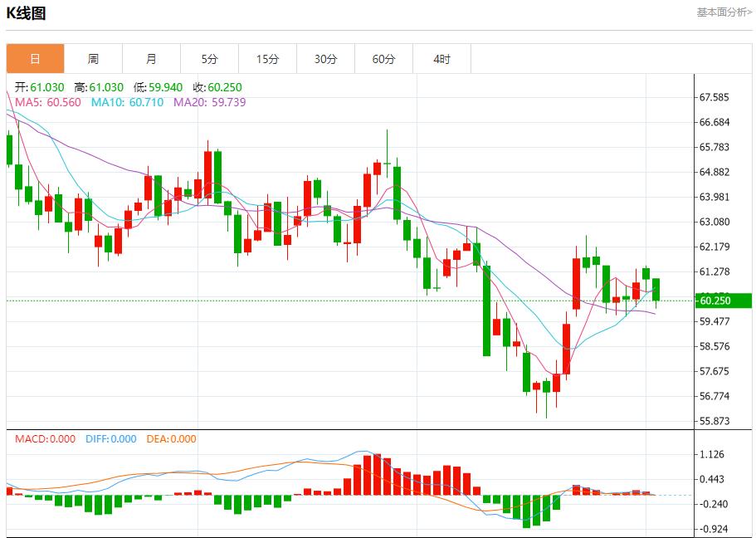Switch to the 月 (monthly) chart tab

pos(152,58)
